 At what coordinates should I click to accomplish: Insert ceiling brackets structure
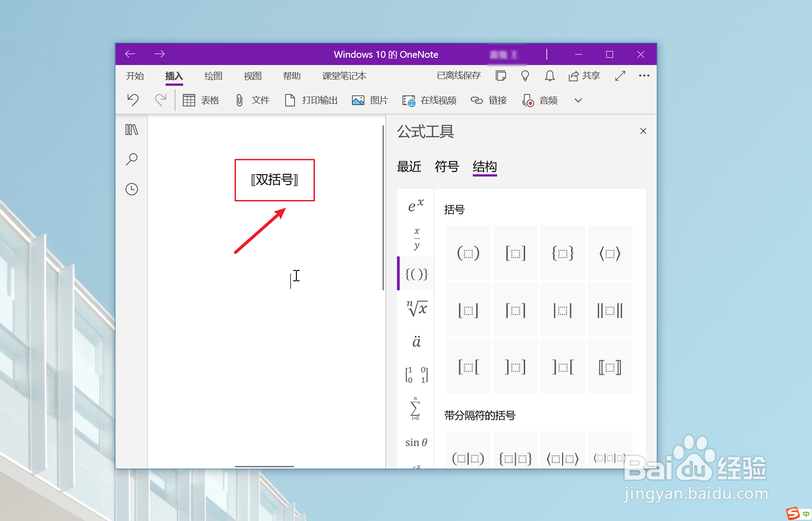click(516, 310)
